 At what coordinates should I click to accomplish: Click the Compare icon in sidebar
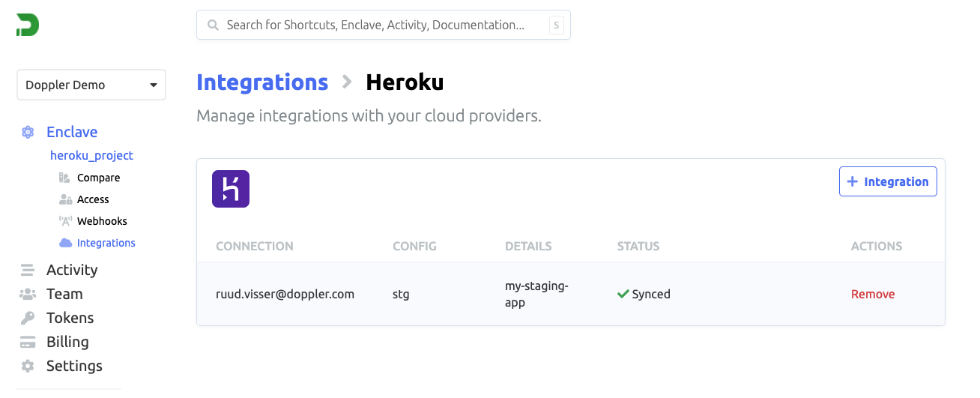64,178
